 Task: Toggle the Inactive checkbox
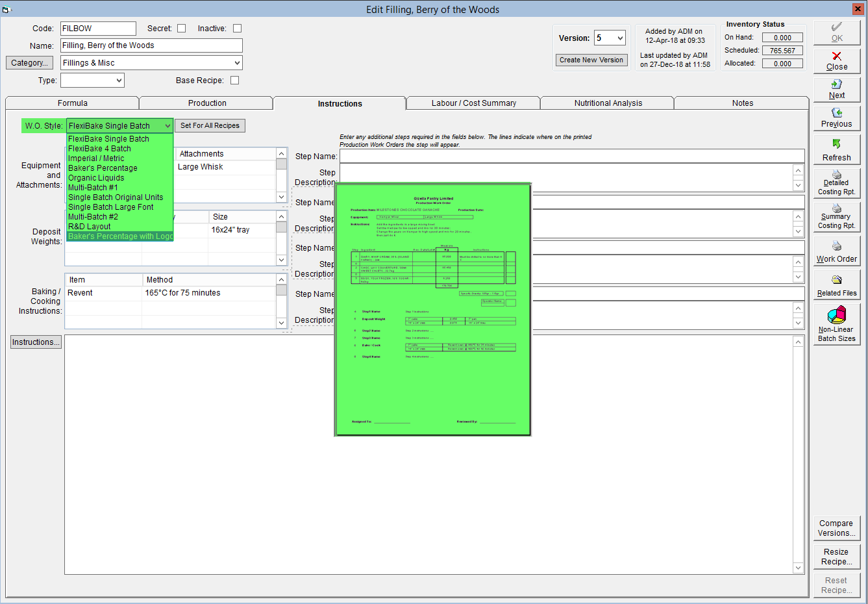237,28
